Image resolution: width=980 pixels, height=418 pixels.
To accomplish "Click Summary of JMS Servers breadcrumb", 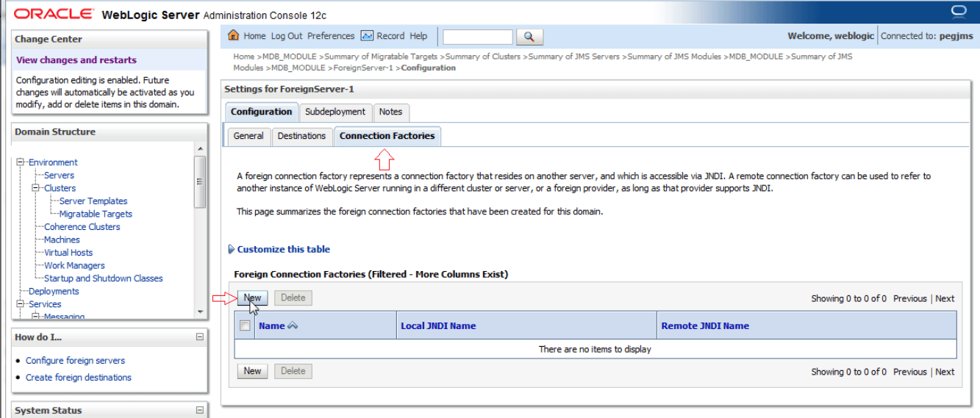I will point(574,57).
